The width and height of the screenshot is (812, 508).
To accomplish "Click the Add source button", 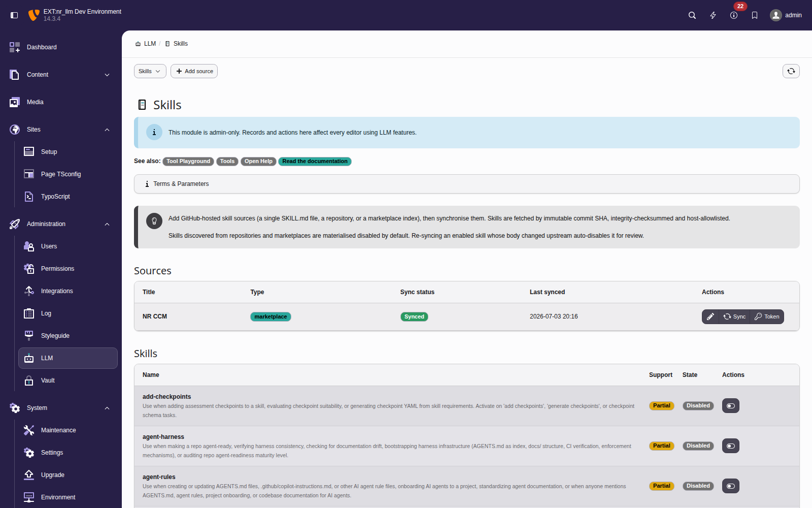I will coord(194,71).
